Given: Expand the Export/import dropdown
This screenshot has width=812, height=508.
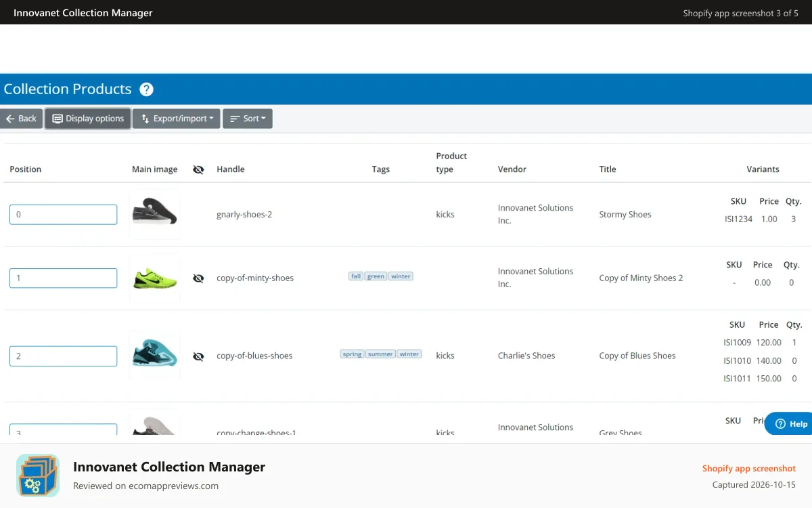Looking at the screenshot, I should tap(176, 119).
